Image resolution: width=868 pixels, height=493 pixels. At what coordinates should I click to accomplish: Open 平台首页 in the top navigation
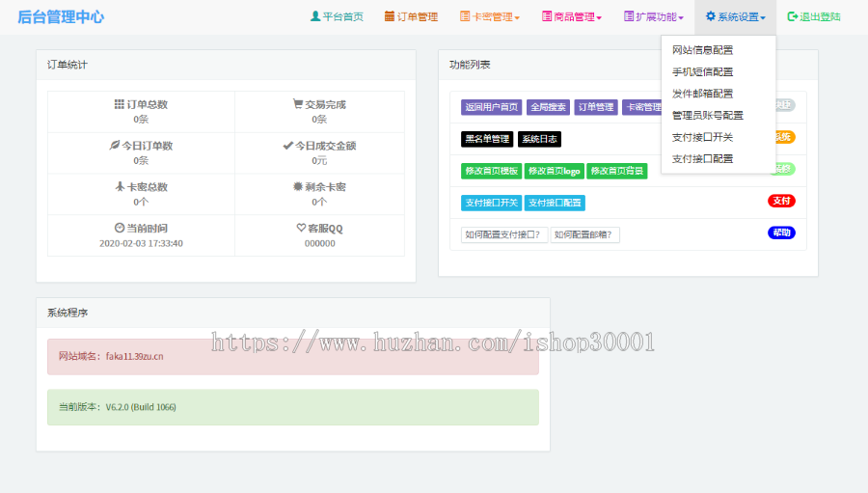(337, 17)
